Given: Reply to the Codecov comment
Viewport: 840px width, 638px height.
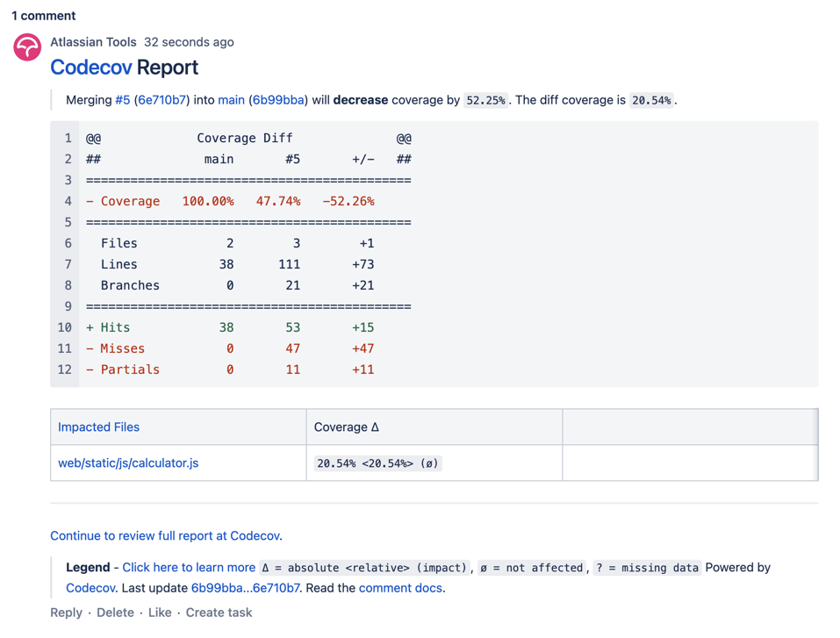Looking at the screenshot, I should tap(67, 613).
